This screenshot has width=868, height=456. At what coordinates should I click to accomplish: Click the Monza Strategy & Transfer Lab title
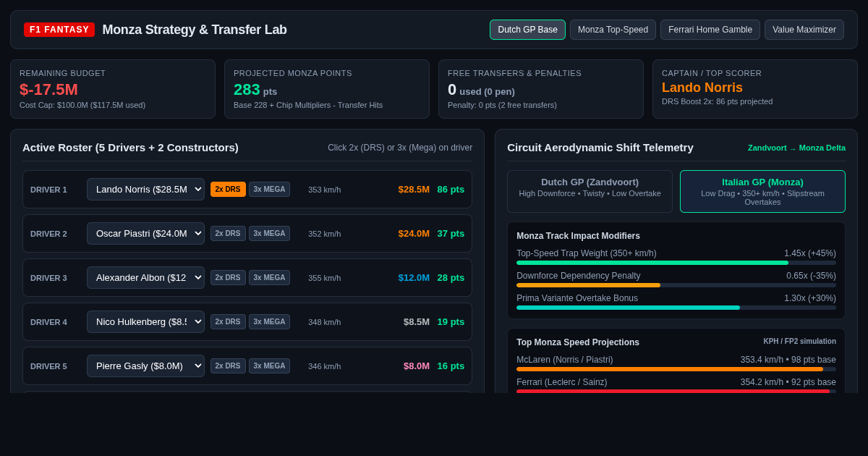point(195,30)
